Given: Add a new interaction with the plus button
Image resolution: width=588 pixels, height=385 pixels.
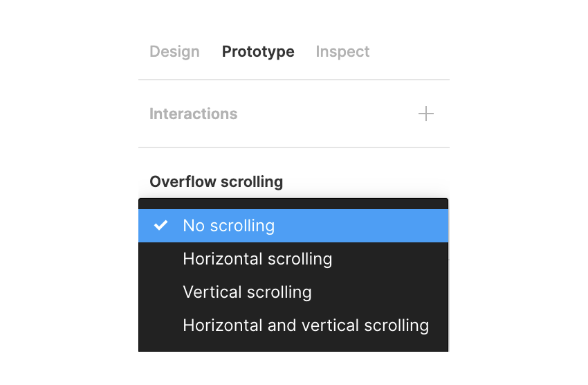Looking at the screenshot, I should (x=426, y=114).
